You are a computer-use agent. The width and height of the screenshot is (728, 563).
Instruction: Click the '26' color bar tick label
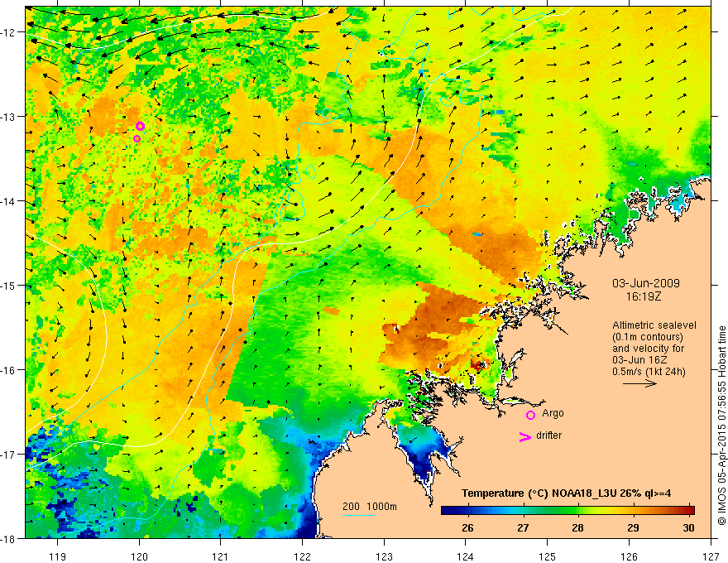point(467,527)
